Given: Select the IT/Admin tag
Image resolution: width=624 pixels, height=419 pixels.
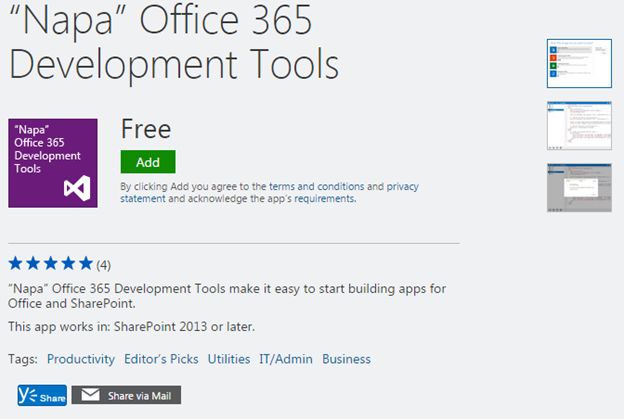Looking at the screenshot, I should pyautogui.click(x=286, y=359).
